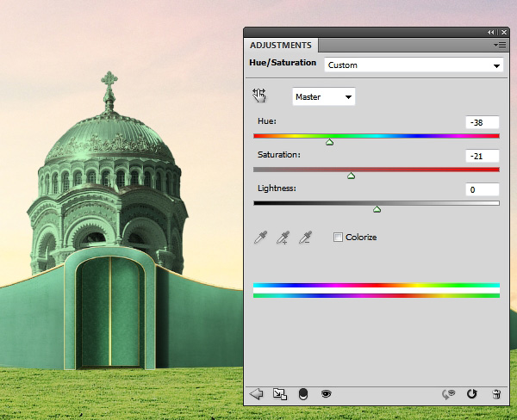This screenshot has width=517, height=420.
Task: Click the lower color spectrum bar
Action: pyautogui.click(x=377, y=295)
